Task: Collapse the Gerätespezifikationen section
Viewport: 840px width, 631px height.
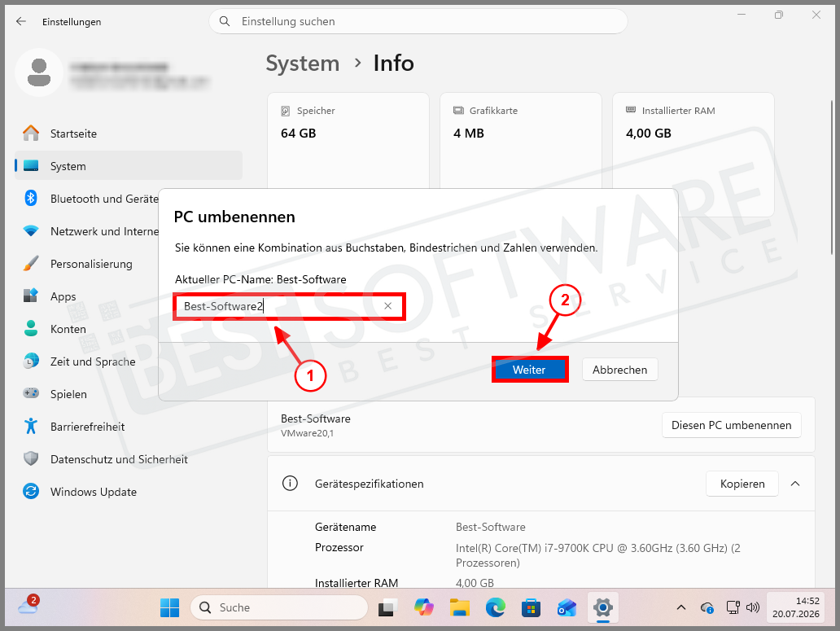Action: 795,484
